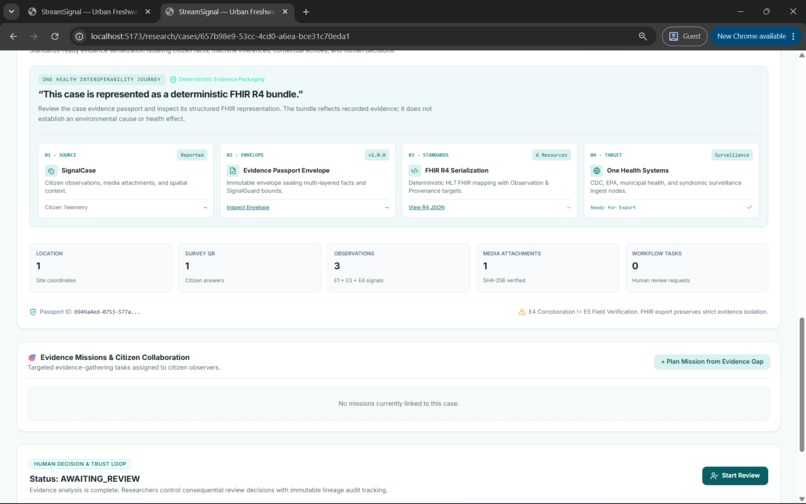Click the Deterministic Evidence Packaging label
This screenshot has width=806, height=504.
222,80
